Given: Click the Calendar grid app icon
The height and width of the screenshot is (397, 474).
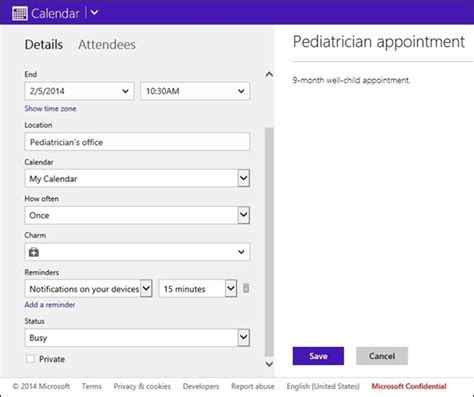Looking at the screenshot, I should pyautogui.click(x=20, y=13).
